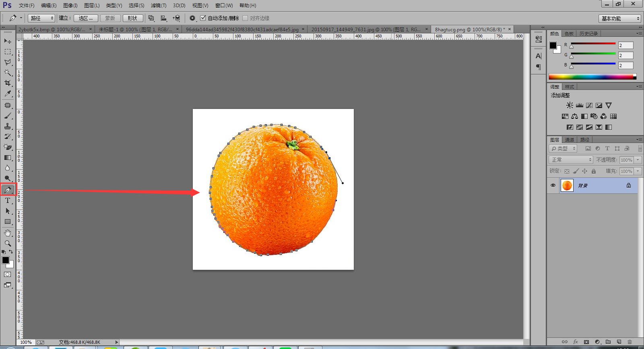The image size is (644, 349).
Task: Click the G value input field
Action: [x=626, y=55]
